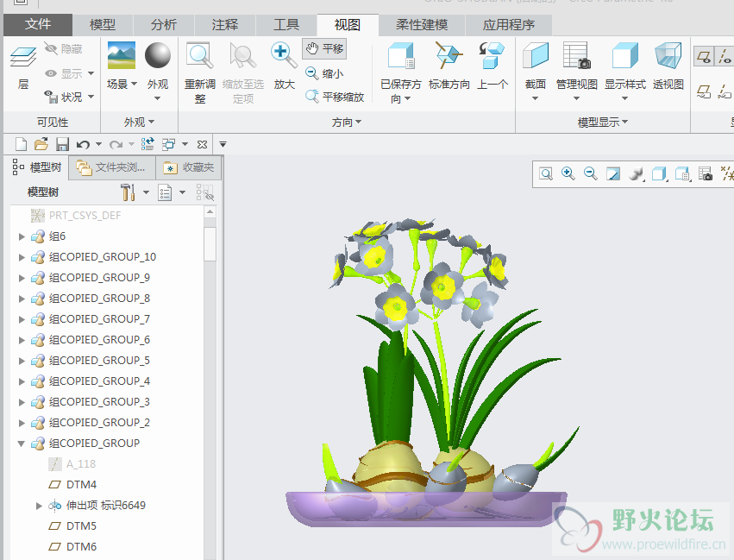Expand 组COPIED_GROUP_10 in the model tree
Viewport: 734px width, 560px height.
22,257
